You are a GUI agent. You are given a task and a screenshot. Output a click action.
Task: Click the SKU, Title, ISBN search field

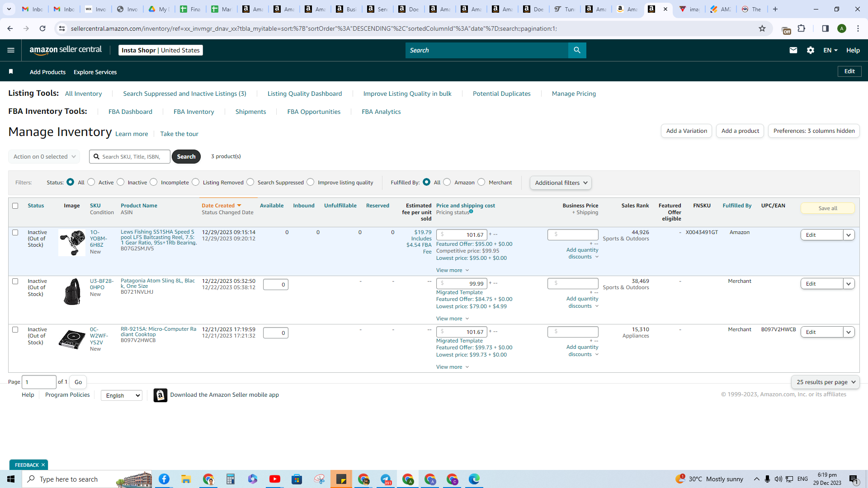[x=130, y=157]
